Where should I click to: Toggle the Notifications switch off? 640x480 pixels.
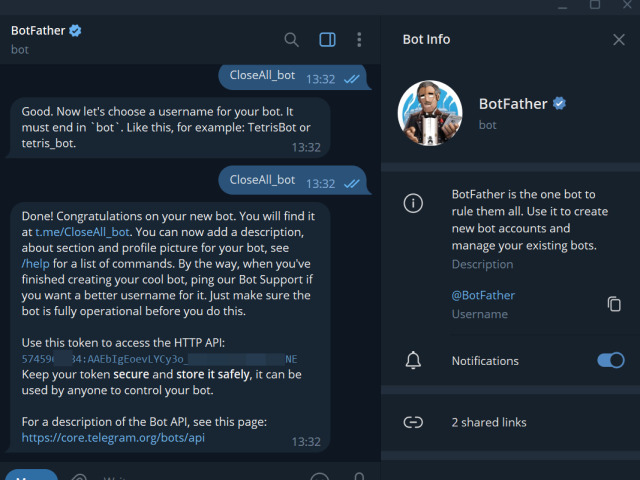[x=611, y=360]
